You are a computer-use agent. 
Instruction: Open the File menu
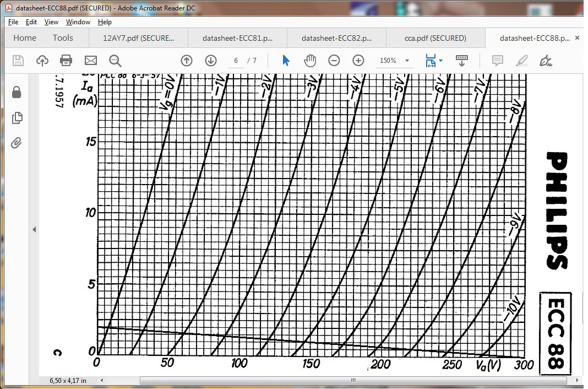13,22
